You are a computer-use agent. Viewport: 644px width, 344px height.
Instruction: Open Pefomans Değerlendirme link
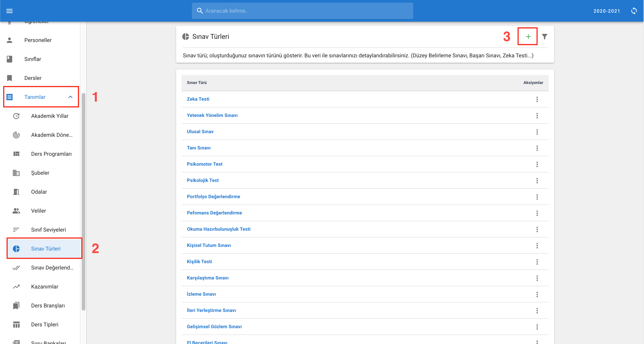pyautogui.click(x=215, y=213)
